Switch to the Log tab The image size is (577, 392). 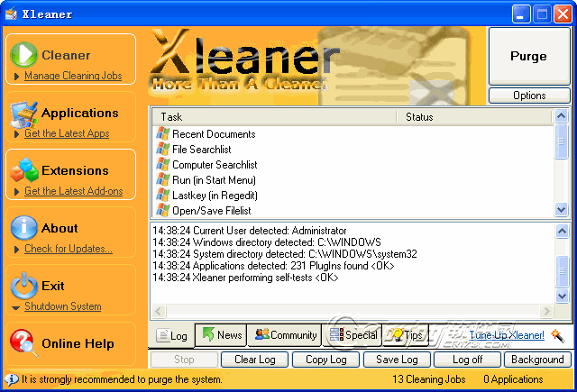pyautogui.click(x=171, y=335)
